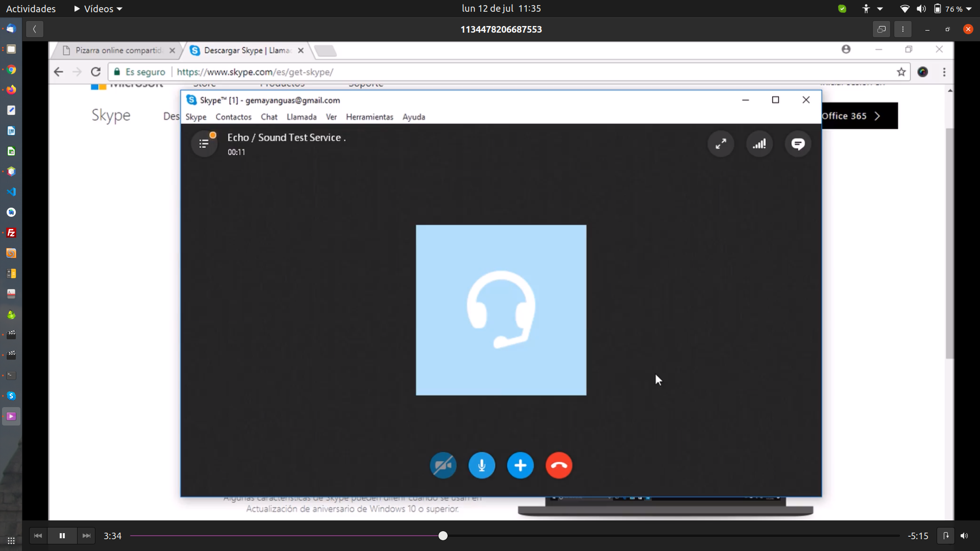Go back in Chrome browser

tap(59, 72)
